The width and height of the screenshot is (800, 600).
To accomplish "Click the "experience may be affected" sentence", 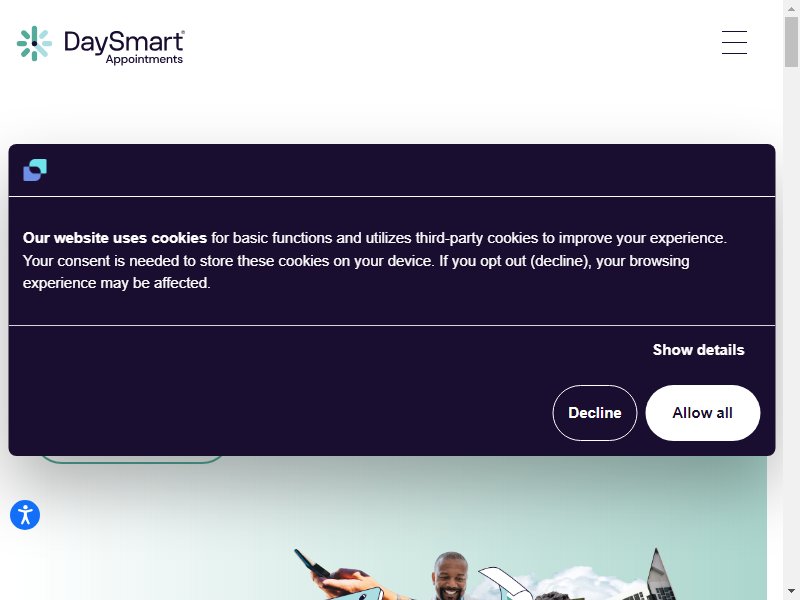I will (116, 283).
